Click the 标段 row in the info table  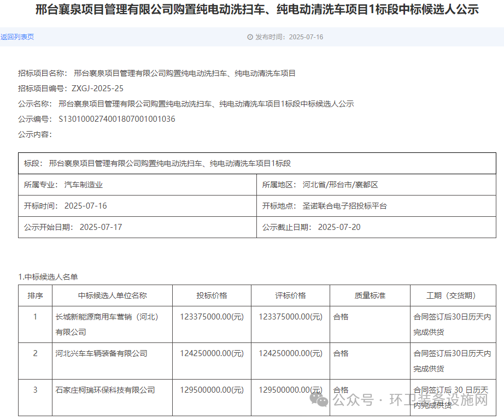[257, 163]
